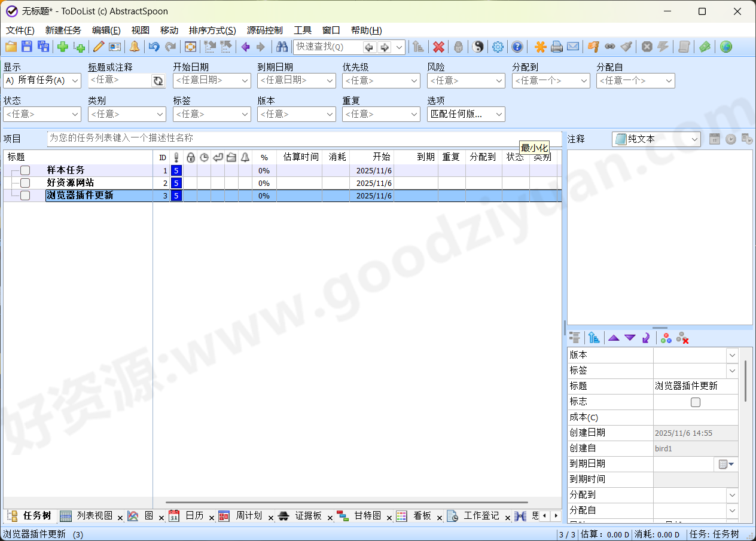Mark the 好资源网站 task complete
Image resolution: width=756 pixels, height=541 pixels.
(25, 183)
